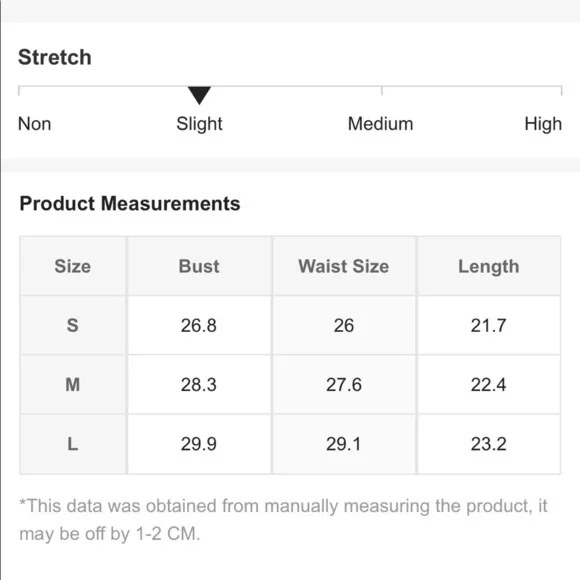This screenshot has width=580, height=580.
Task: Select the S size row label
Action: click(72, 326)
